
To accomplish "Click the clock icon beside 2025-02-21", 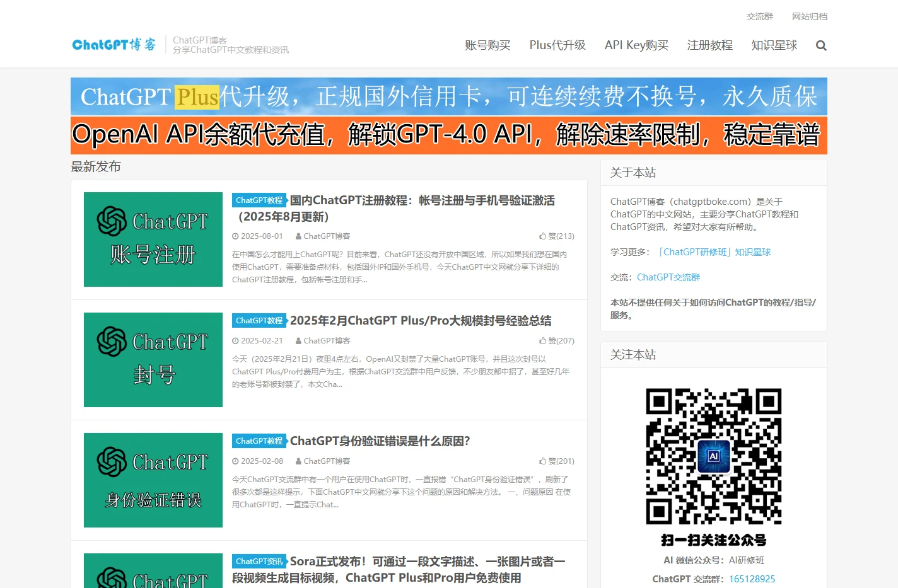I will tap(235, 341).
